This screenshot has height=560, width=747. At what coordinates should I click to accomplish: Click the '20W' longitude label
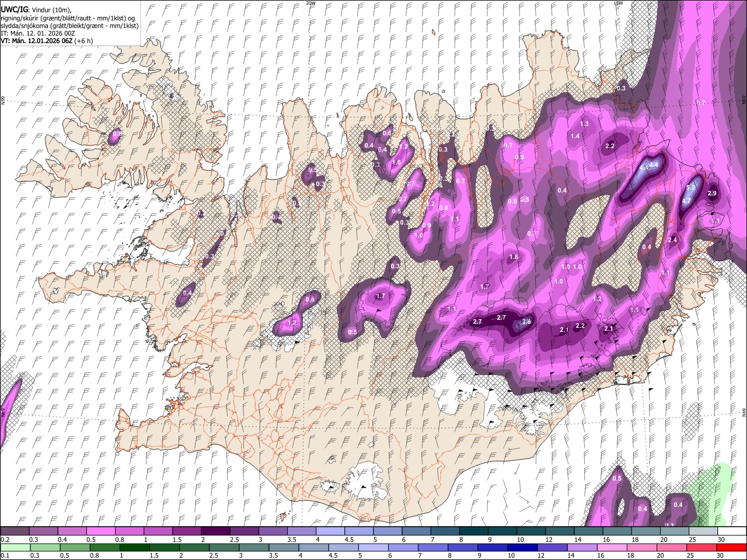pos(310,3)
